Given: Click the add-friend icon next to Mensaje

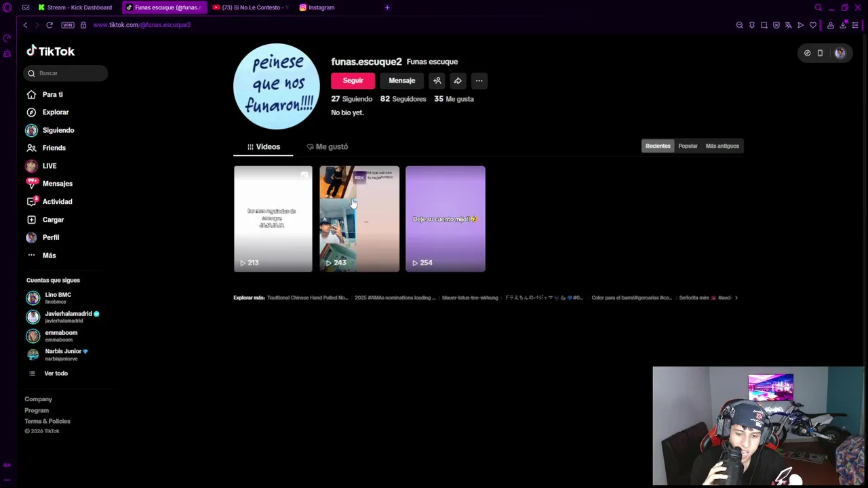Looking at the screenshot, I should pos(437,81).
